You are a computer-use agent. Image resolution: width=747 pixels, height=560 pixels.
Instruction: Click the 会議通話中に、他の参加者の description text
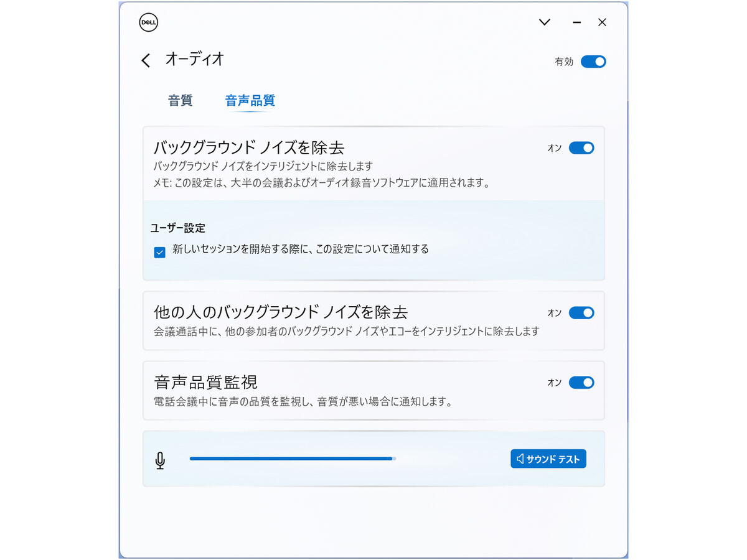[x=346, y=332]
